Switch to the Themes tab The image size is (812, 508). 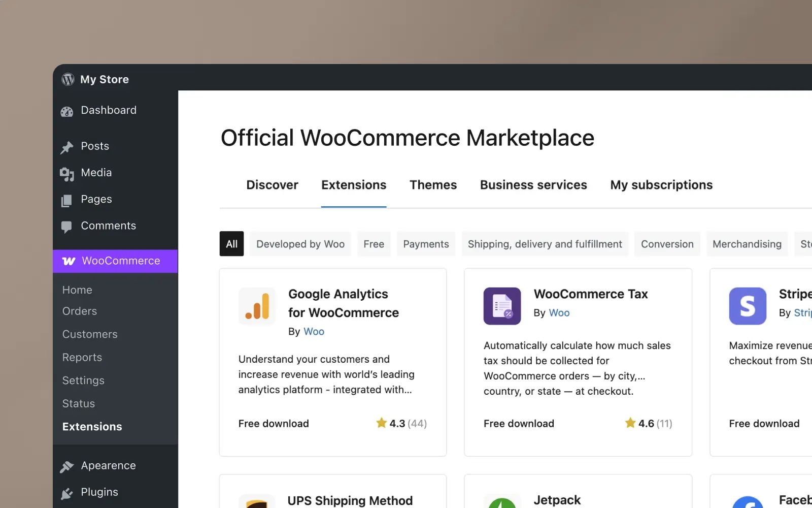[x=433, y=185]
